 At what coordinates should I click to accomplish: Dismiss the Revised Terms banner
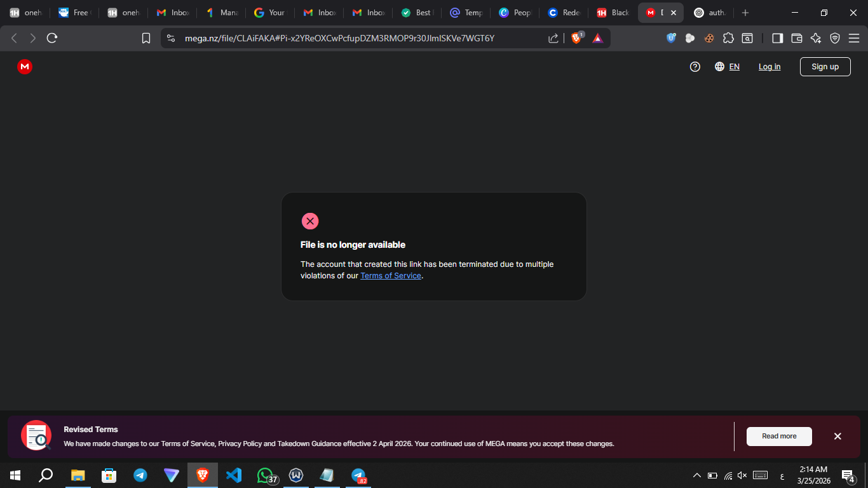(x=837, y=437)
